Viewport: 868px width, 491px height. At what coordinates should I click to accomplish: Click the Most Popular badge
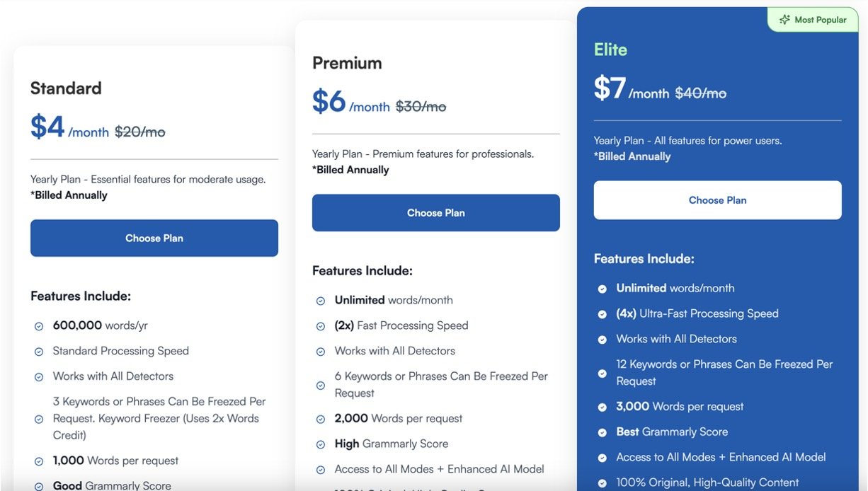point(813,20)
